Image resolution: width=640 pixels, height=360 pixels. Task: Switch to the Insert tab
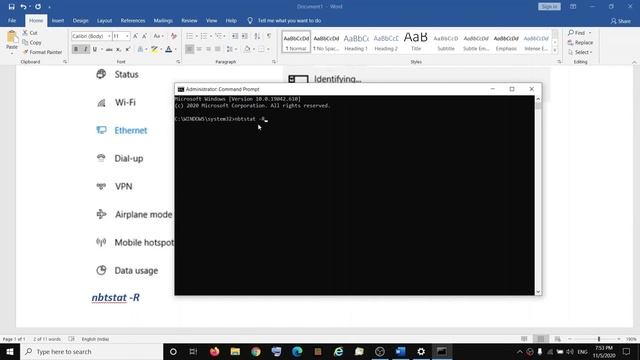pyautogui.click(x=58, y=20)
